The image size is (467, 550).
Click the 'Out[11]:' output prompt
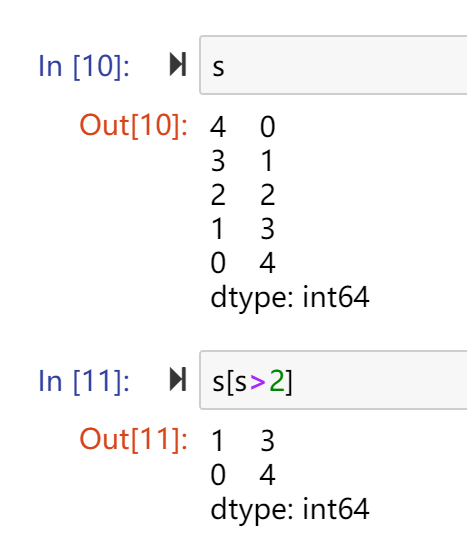pyautogui.click(x=134, y=440)
